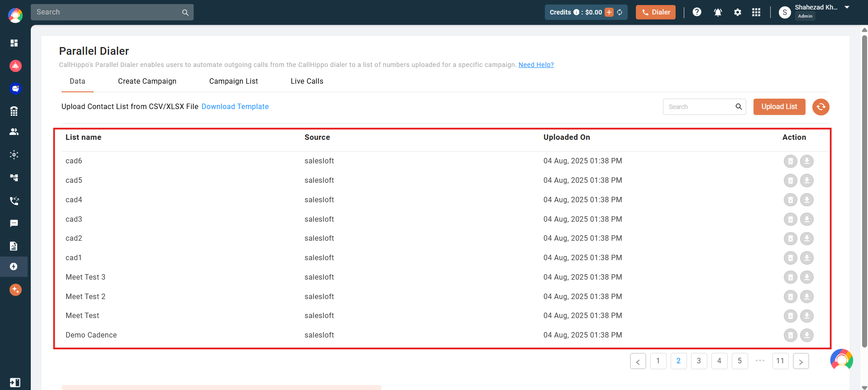The image size is (868, 390).
Task: Refresh the credits balance
Action: pyautogui.click(x=620, y=12)
